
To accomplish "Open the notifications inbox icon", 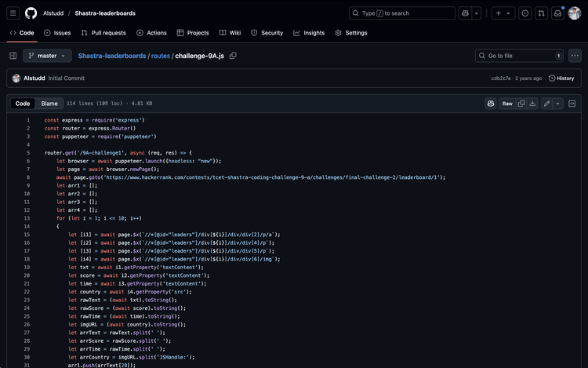I will point(557,13).
